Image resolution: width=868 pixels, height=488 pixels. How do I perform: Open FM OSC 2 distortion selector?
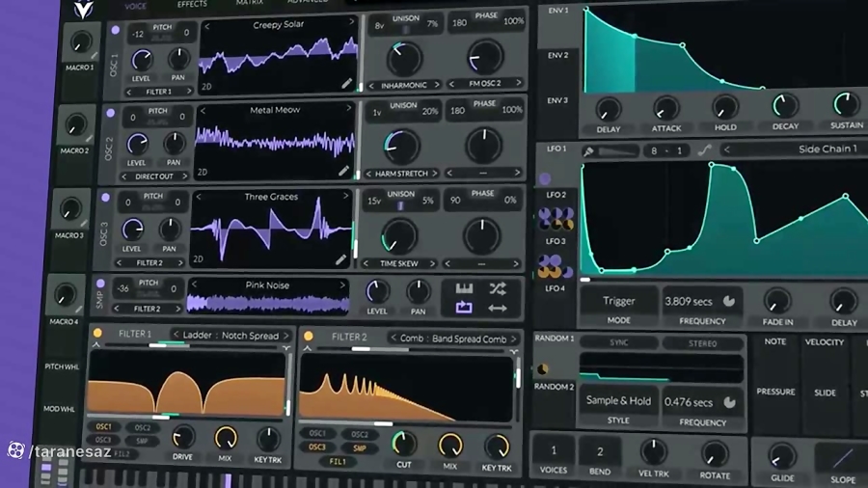(x=485, y=84)
